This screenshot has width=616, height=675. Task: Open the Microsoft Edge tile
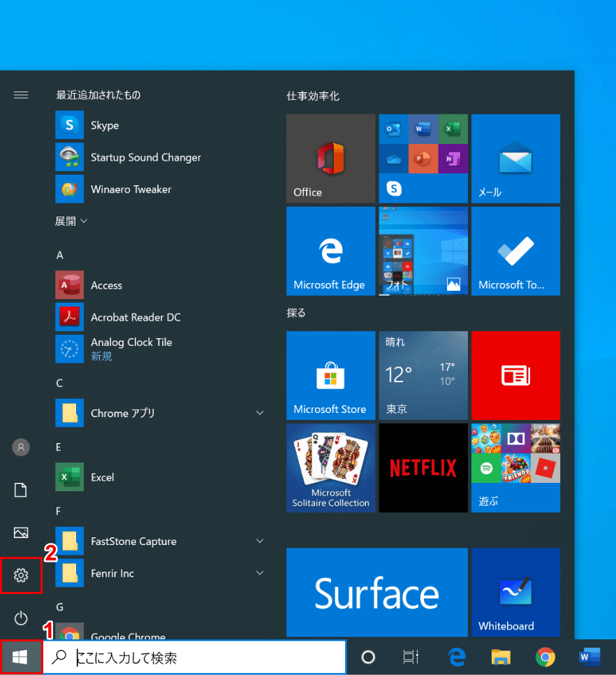[x=331, y=251]
